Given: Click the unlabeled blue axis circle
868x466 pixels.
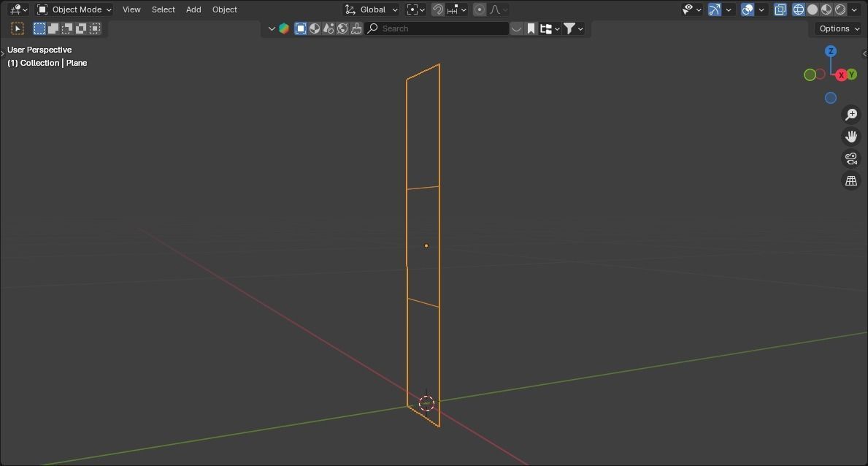Looking at the screenshot, I should coord(830,98).
